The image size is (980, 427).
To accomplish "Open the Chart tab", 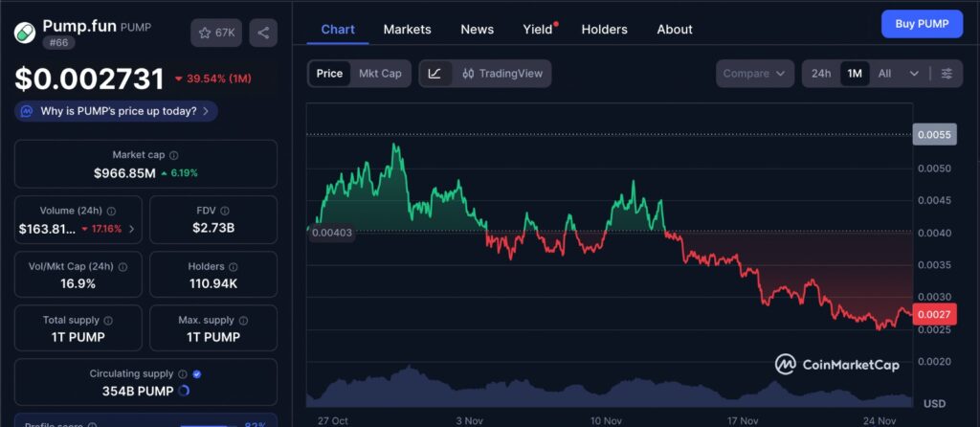I will [x=338, y=30].
